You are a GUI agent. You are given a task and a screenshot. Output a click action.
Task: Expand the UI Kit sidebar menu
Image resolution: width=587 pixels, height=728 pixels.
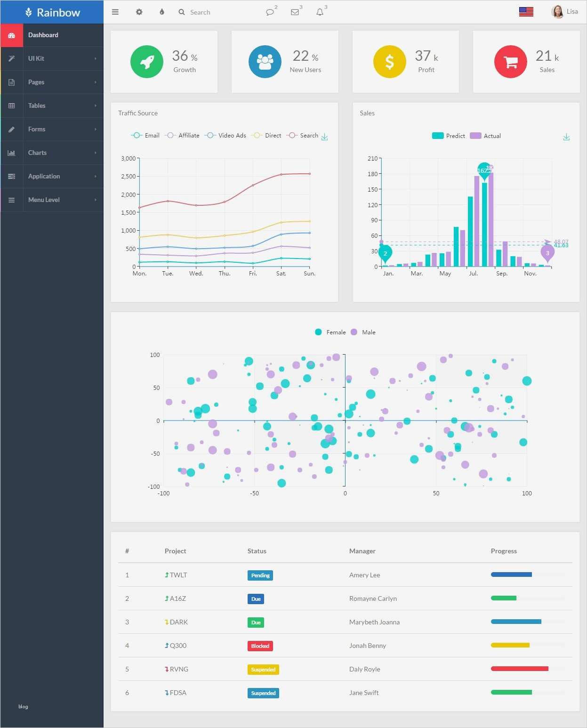pos(52,58)
